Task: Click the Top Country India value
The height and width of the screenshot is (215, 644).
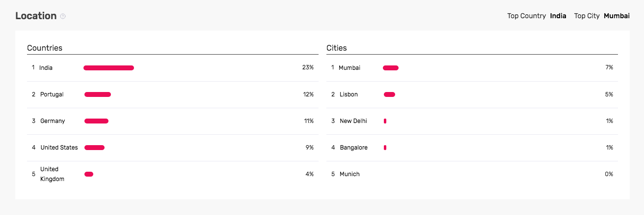Action: coord(558,16)
